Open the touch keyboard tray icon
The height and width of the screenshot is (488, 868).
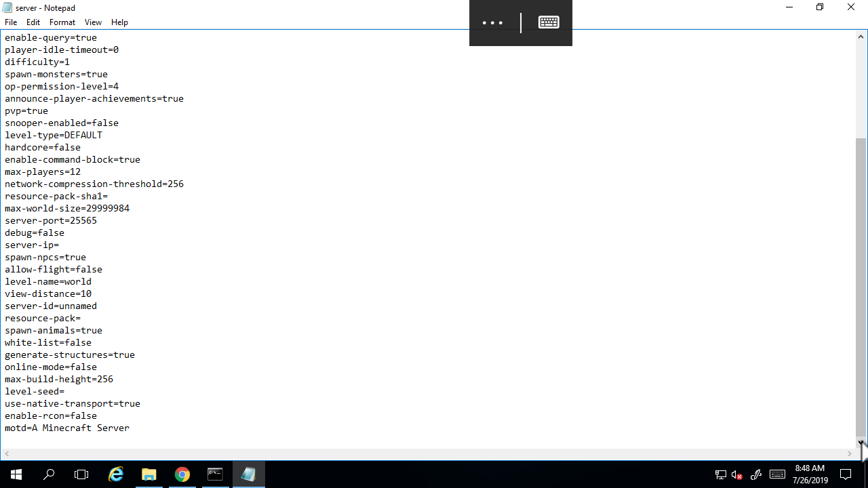pyautogui.click(x=777, y=474)
